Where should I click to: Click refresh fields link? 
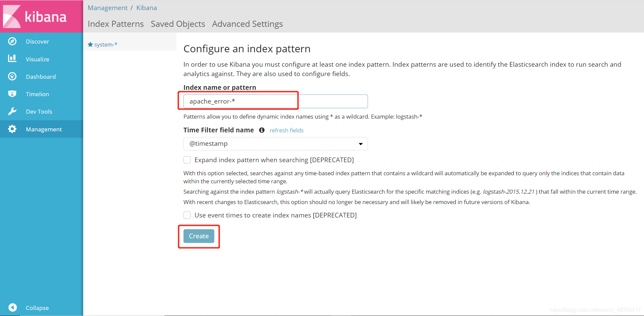point(286,130)
